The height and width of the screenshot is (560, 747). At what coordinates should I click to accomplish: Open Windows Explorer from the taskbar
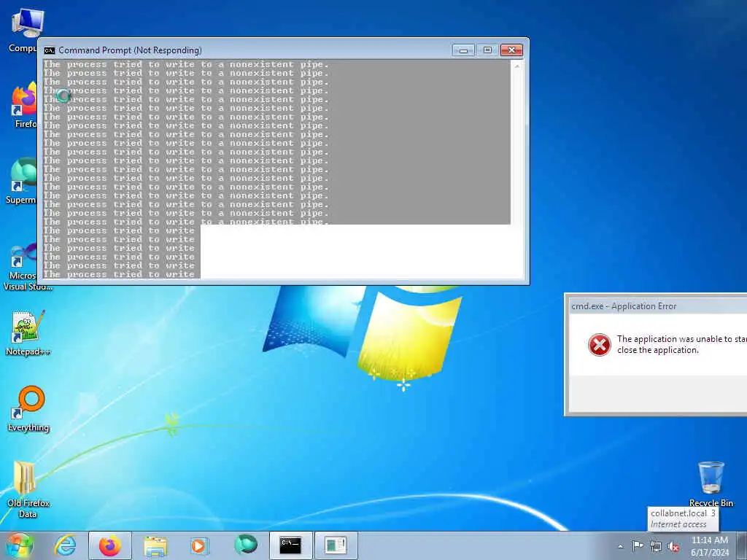155,545
